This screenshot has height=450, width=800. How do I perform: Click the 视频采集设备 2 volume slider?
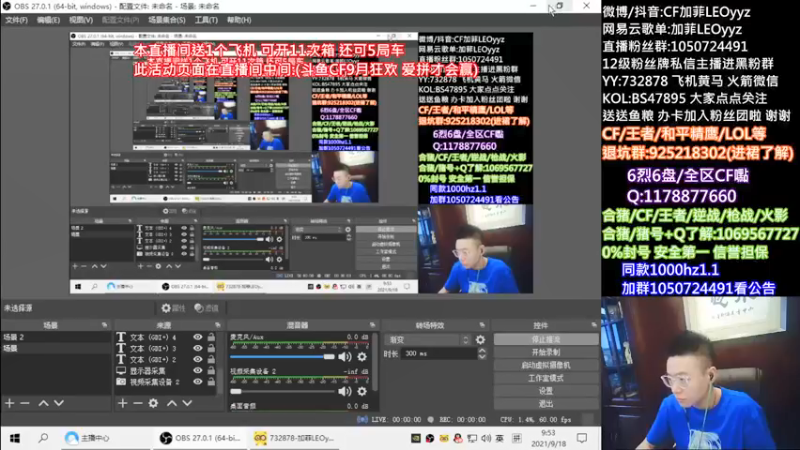pos(282,391)
